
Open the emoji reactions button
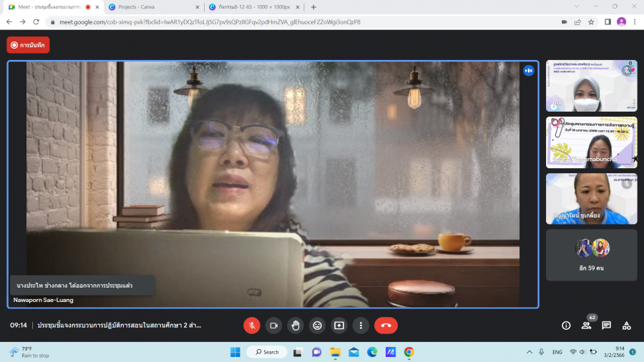click(318, 326)
